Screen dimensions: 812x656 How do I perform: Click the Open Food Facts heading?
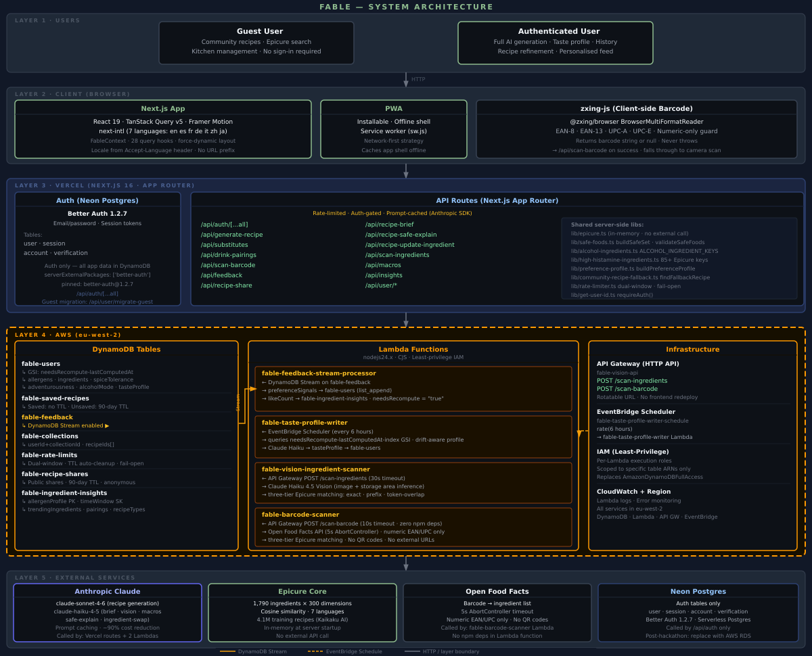(x=497, y=592)
